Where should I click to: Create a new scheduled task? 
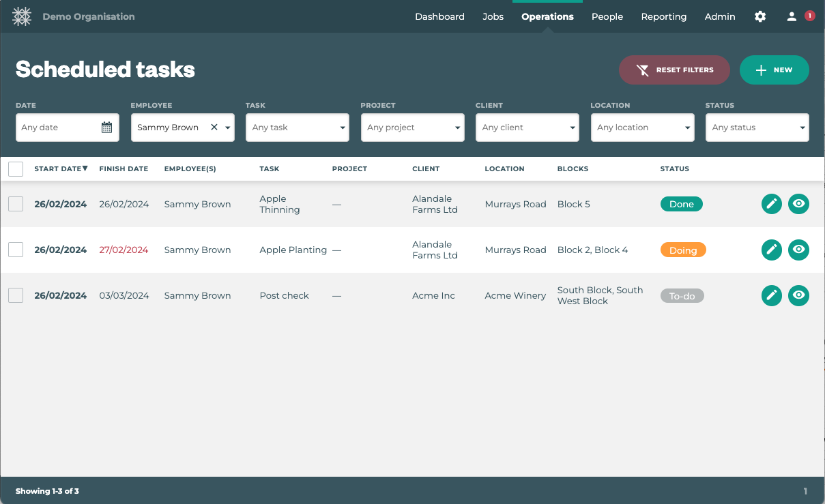pos(774,70)
